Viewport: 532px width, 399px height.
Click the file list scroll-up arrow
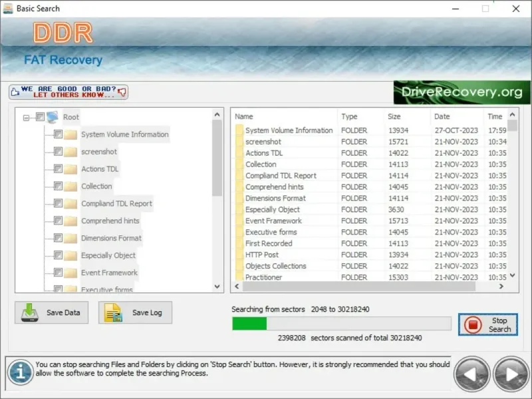click(513, 114)
